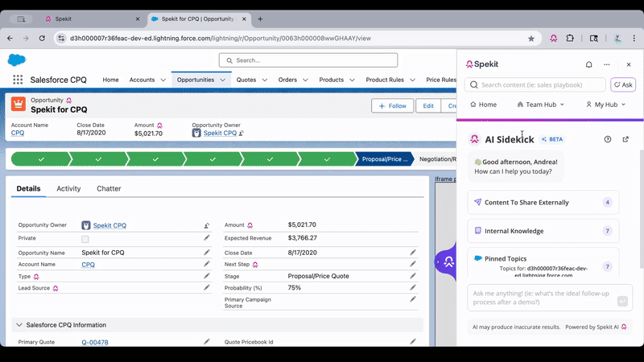Click first completed stage in path
This screenshot has width=644, height=362.
(x=41, y=159)
